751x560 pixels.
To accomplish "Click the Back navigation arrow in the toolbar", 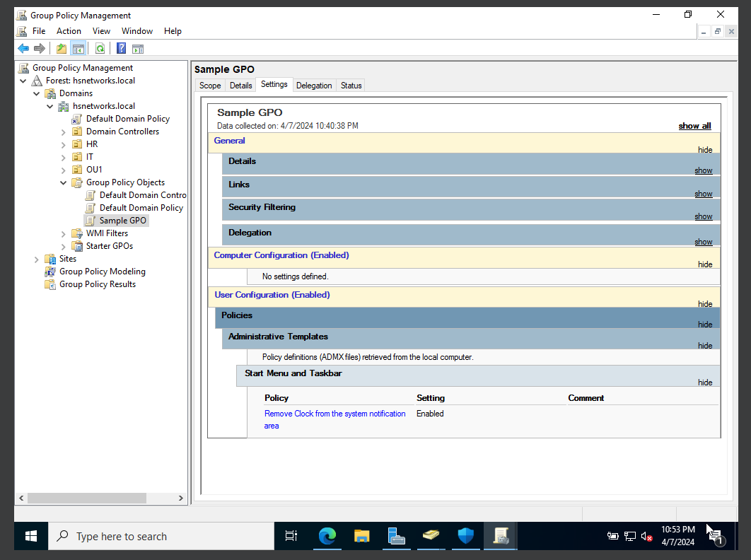I will [x=23, y=49].
